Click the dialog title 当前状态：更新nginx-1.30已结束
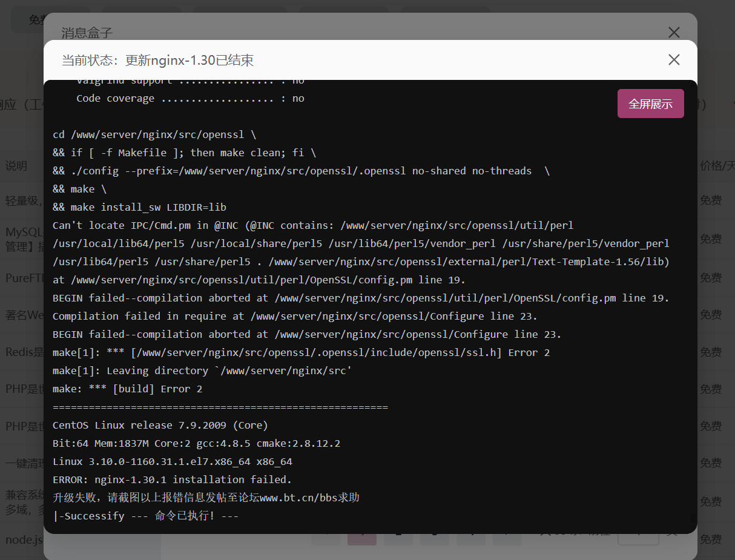 coord(157,60)
